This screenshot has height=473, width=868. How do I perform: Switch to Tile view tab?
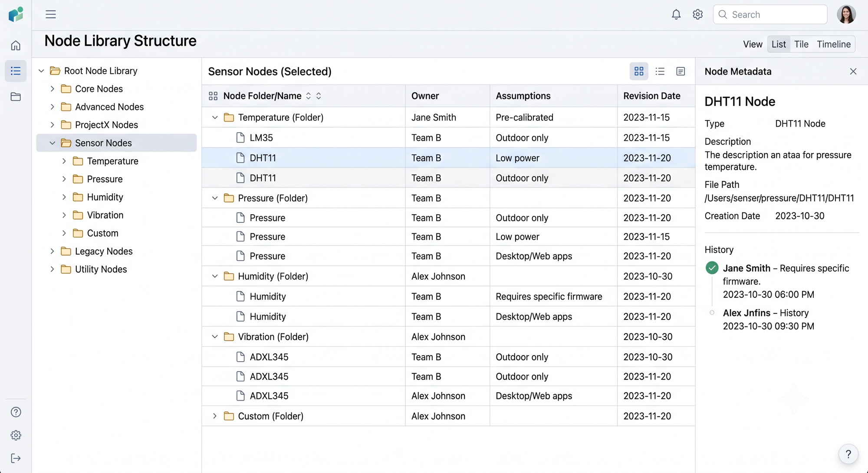(801, 44)
